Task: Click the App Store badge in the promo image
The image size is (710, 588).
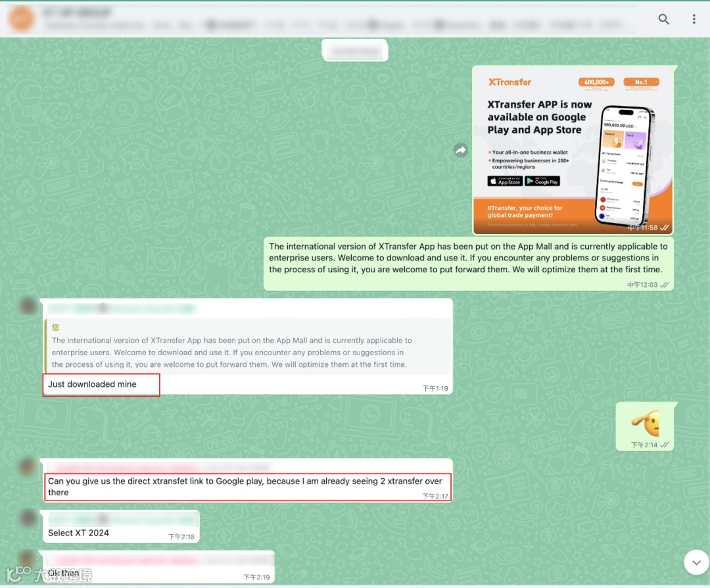Action: [505, 182]
